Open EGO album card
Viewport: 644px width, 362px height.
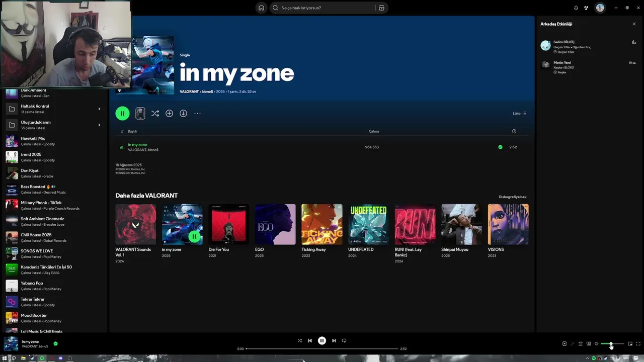275,231
